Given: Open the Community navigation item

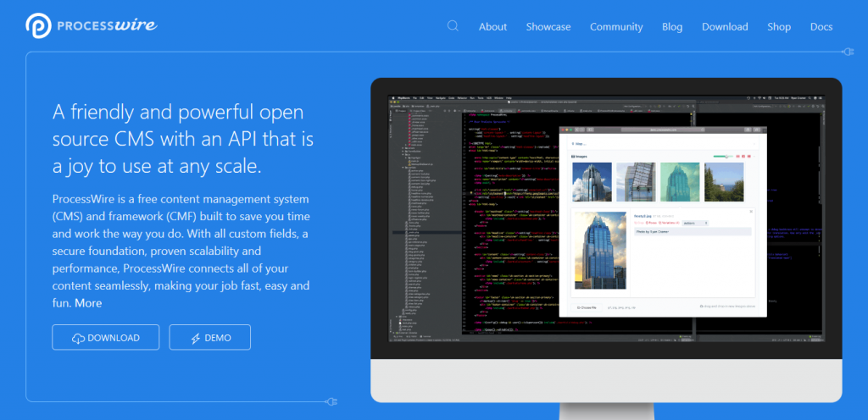Looking at the screenshot, I should [x=616, y=26].
